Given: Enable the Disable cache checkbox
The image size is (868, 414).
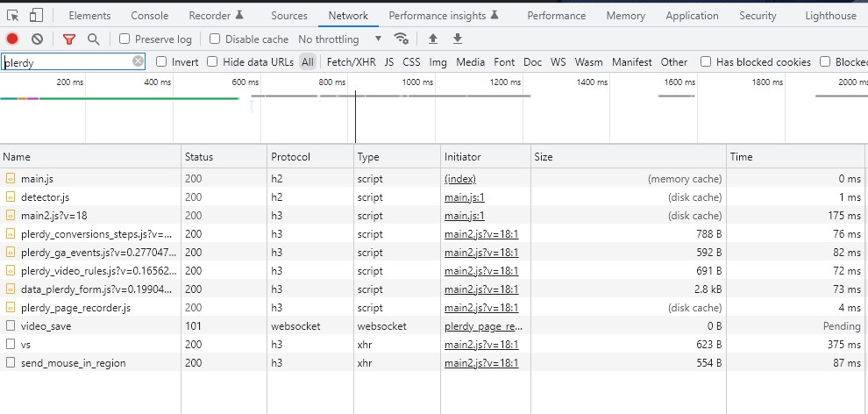Looking at the screenshot, I should [215, 39].
